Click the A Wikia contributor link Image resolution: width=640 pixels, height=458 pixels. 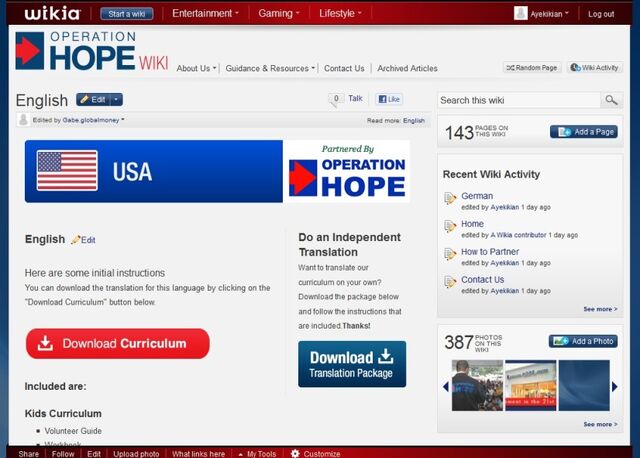tap(518, 235)
